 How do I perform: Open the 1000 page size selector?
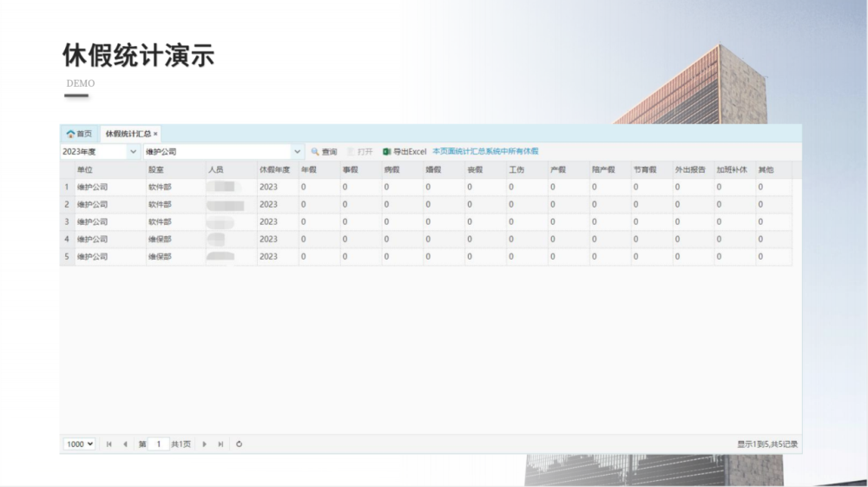[79, 444]
